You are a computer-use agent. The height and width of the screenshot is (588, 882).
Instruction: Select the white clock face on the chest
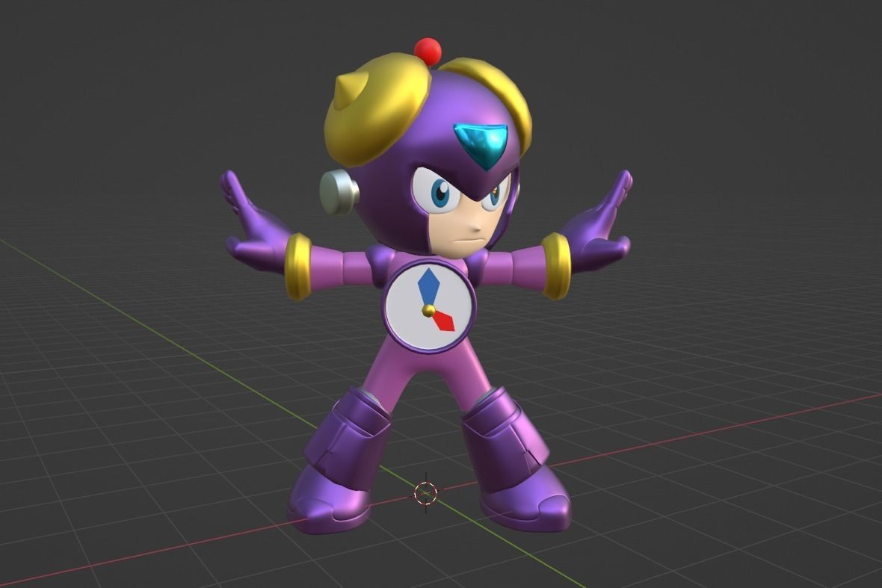click(x=429, y=306)
